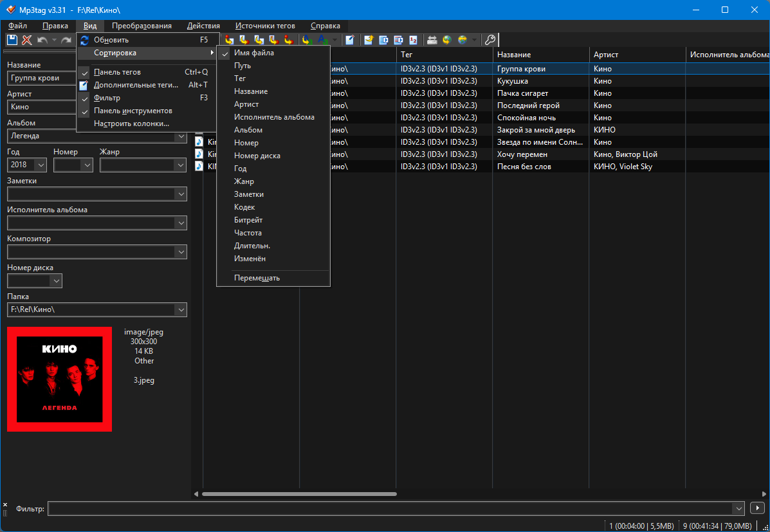Open Options with the wrench icon
The image size is (770, 532).
490,41
